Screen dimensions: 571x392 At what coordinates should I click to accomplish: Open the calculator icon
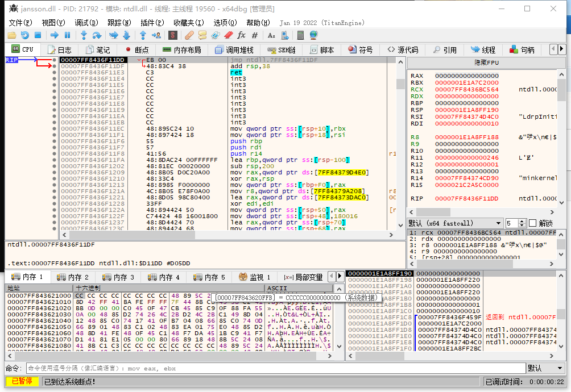(300, 35)
